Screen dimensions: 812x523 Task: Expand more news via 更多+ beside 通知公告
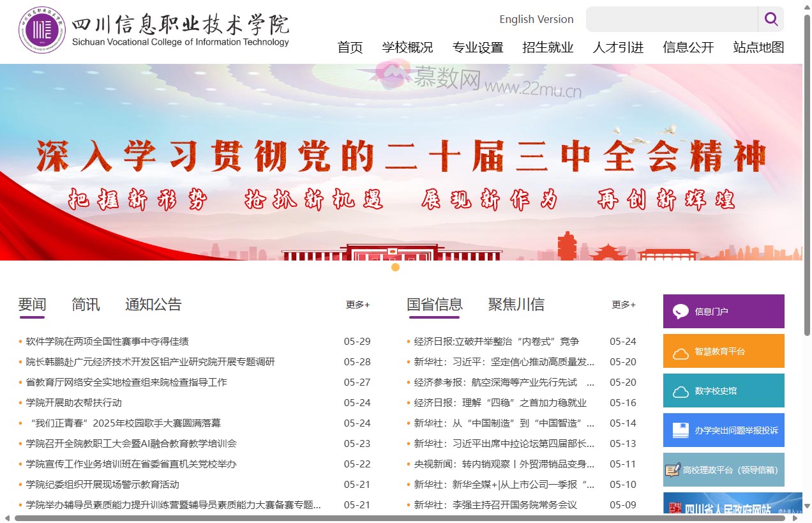click(357, 305)
